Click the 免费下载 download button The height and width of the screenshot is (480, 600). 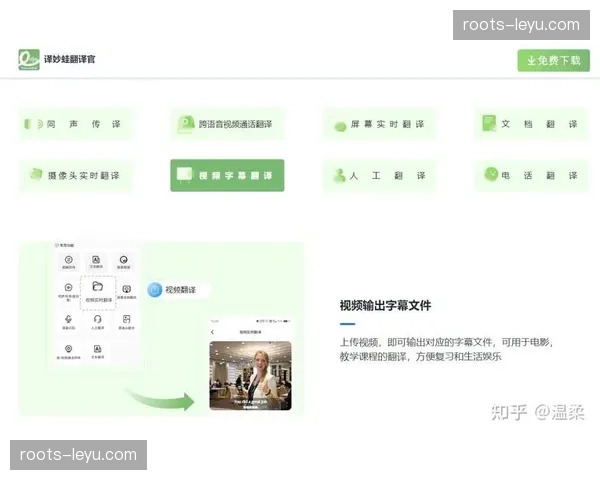point(553,60)
